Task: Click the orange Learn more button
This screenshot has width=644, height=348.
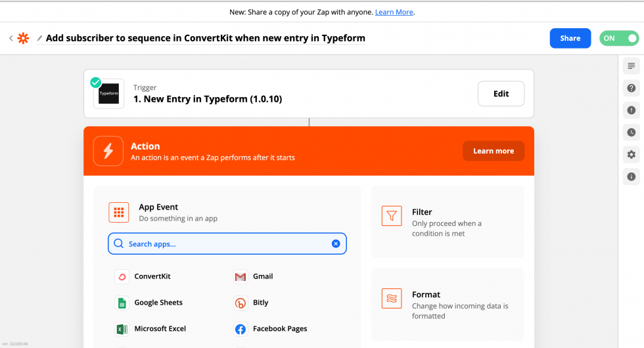Action: click(x=494, y=151)
